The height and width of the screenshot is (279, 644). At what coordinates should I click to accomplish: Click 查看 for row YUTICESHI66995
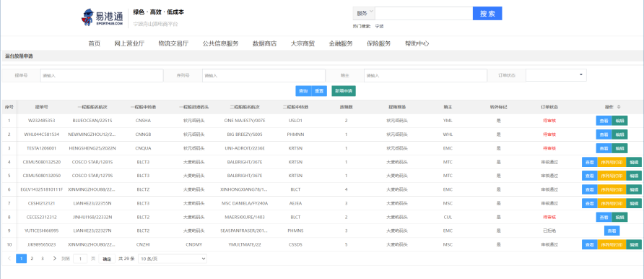click(612, 231)
